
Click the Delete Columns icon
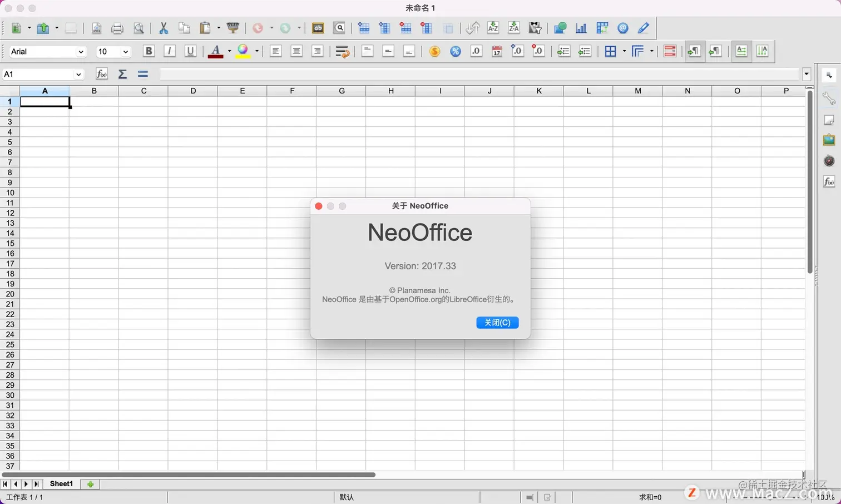pyautogui.click(x=427, y=28)
